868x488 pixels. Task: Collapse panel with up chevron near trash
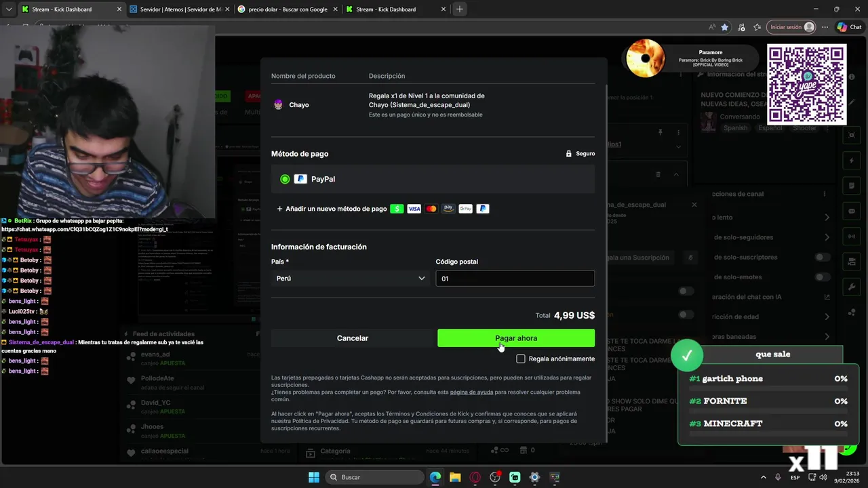point(676,174)
